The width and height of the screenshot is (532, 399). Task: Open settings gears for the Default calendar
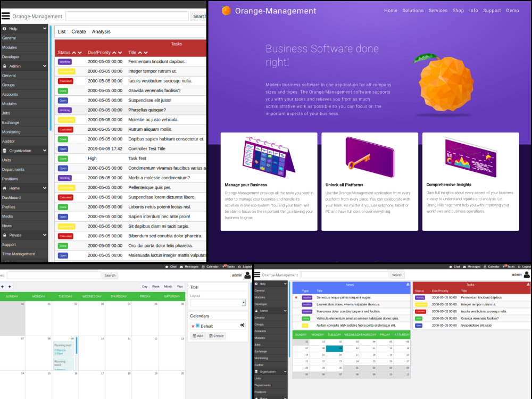coord(242,326)
